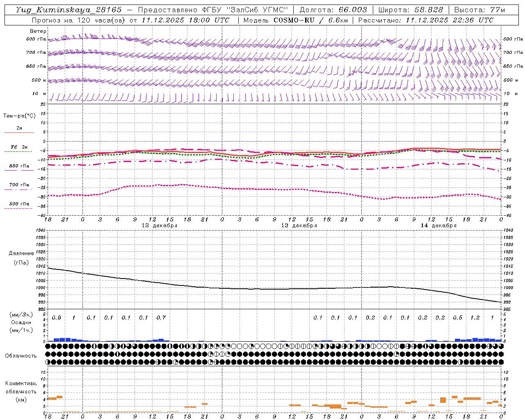The image size is (525, 420).
Task: Click the 'Высота: 77м' value
Action: coord(480,10)
